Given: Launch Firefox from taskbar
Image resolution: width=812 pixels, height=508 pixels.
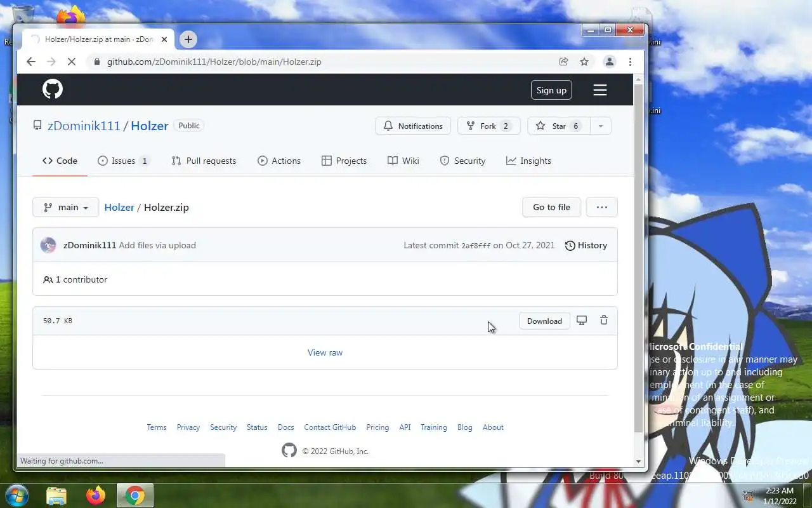Looking at the screenshot, I should click(x=96, y=495).
